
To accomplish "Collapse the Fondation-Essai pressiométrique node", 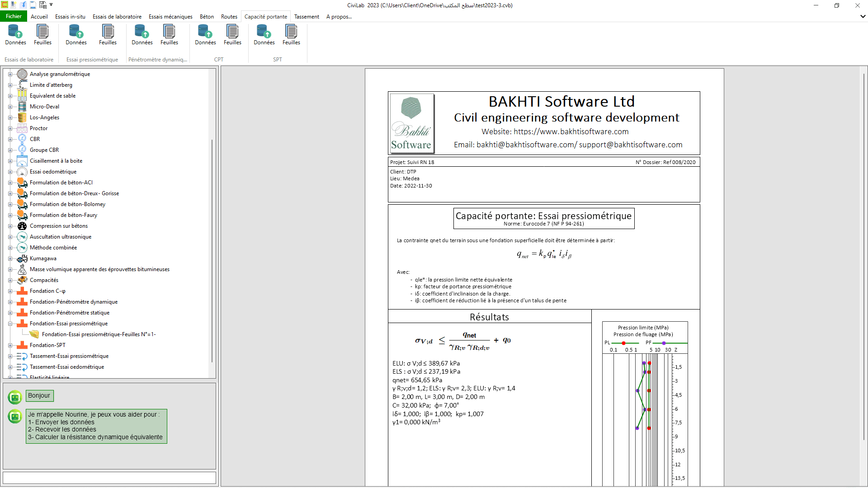I will click(10, 324).
